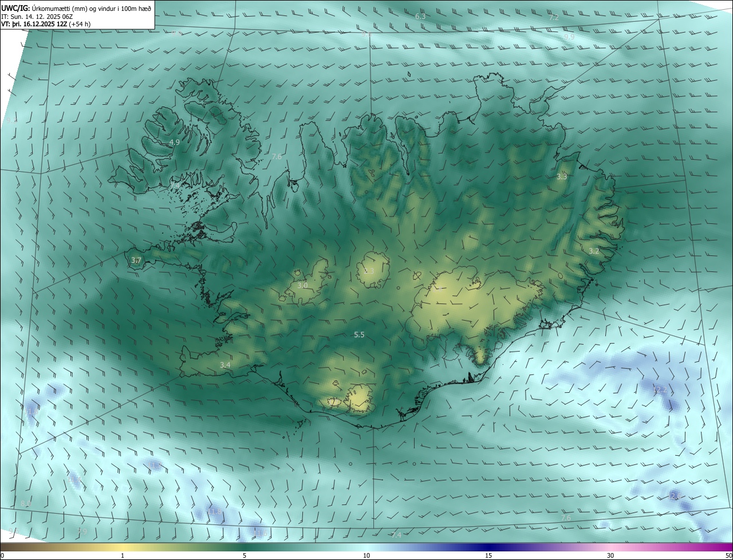Click the 5.5 value label
This screenshot has width=733, height=560.
pos(359,334)
